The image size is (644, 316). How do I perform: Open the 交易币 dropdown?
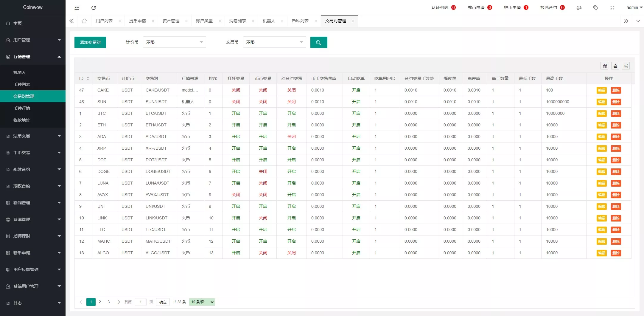pyautogui.click(x=274, y=42)
